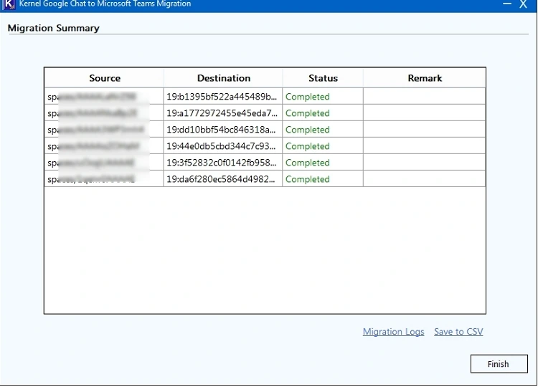Choose destination cell 19:44e0db5cbd344c7c93
The width and height of the screenshot is (538, 392).
click(222, 146)
